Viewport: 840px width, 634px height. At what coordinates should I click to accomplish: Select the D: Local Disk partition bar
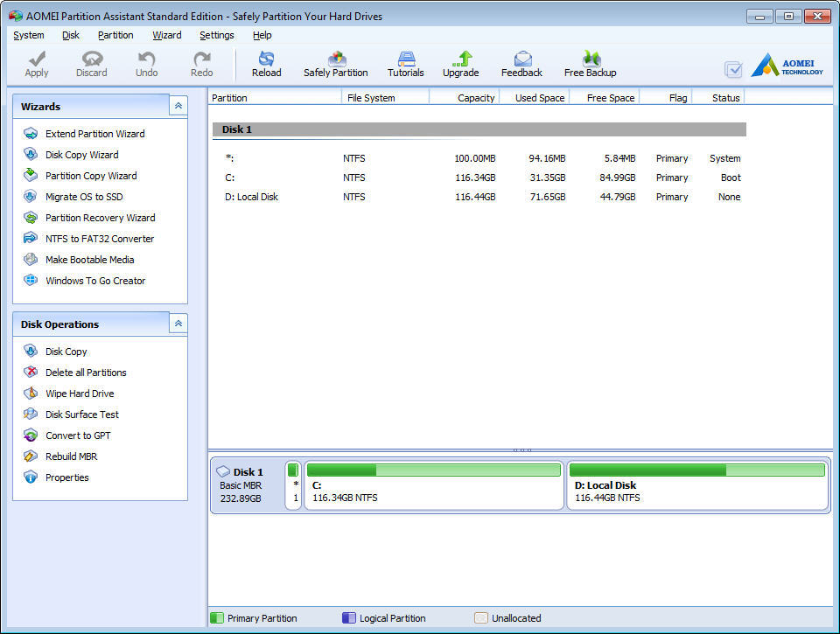(697, 484)
